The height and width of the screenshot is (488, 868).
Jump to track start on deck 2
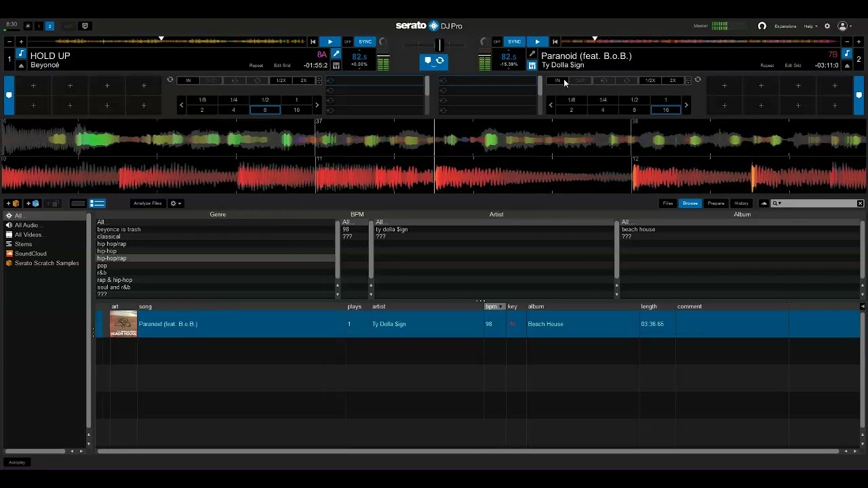click(x=555, y=42)
